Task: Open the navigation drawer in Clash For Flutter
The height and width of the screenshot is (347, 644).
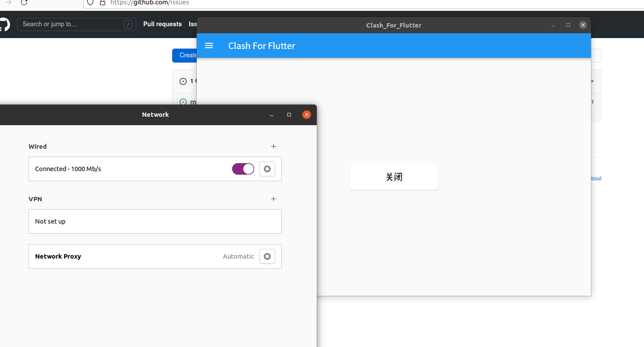Action: (209, 46)
